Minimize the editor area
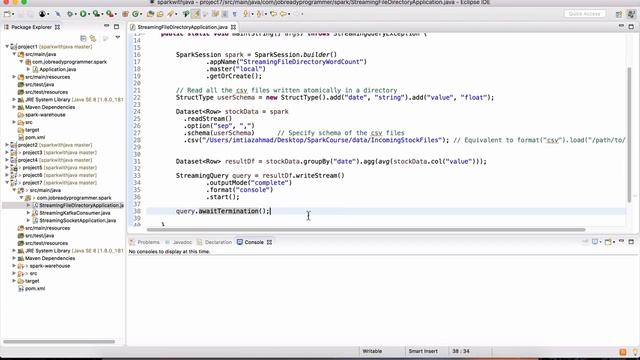This screenshot has height=360, width=640. (x=621, y=26)
